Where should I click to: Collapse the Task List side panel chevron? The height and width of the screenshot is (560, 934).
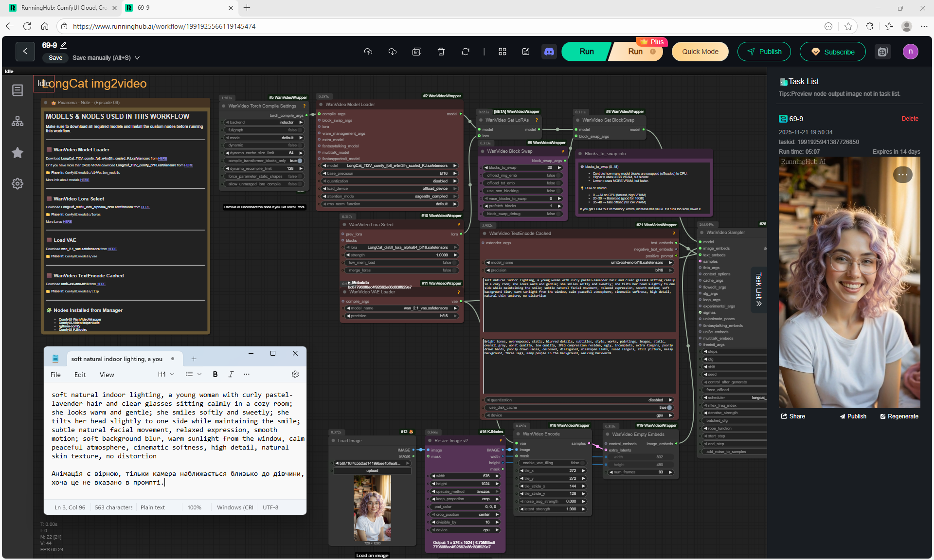(759, 304)
